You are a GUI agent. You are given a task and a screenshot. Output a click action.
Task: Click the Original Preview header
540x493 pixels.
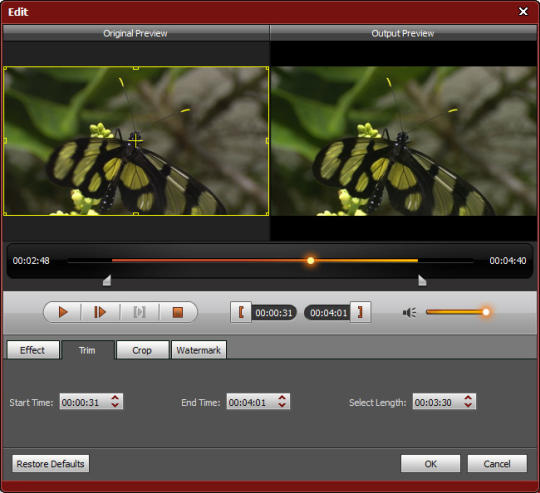pyautogui.click(x=135, y=33)
